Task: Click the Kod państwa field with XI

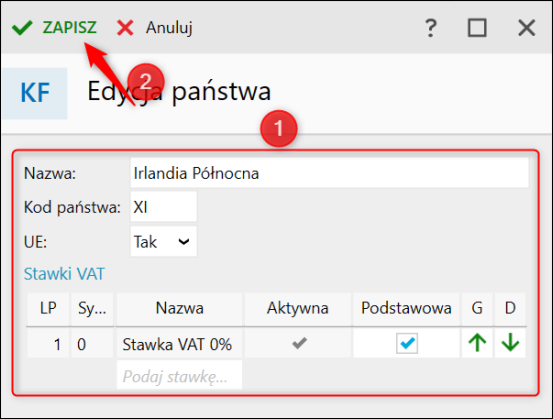Action: click(x=163, y=207)
